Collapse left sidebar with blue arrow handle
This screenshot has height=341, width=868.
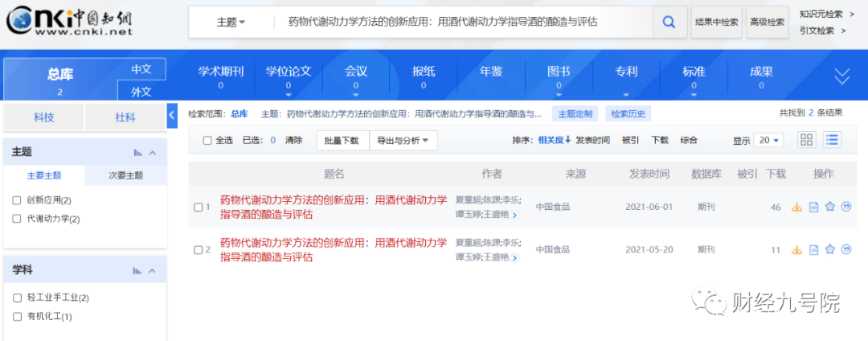(x=172, y=115)
